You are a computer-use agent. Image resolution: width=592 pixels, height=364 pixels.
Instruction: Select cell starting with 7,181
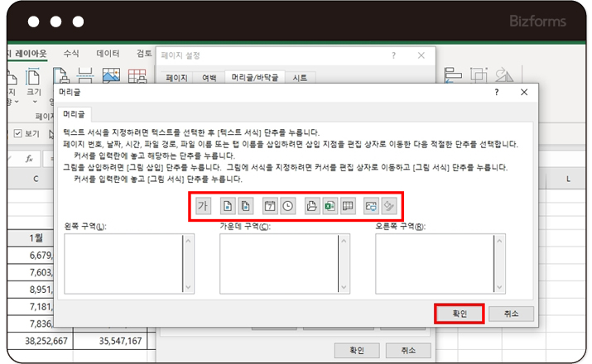[31, 307]
